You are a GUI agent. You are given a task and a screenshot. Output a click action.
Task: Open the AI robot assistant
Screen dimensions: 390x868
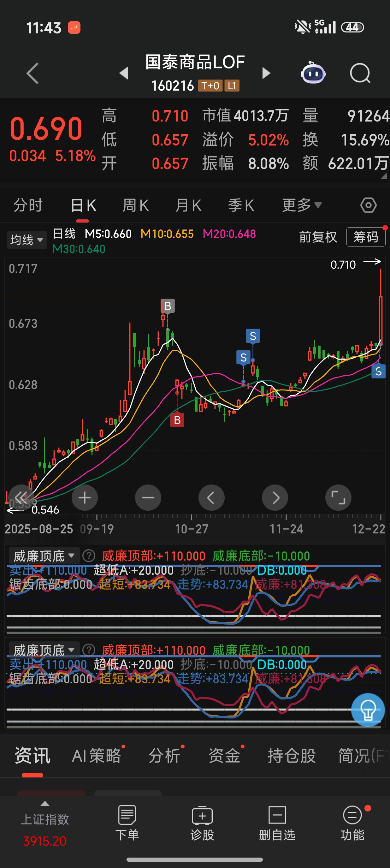313,73
